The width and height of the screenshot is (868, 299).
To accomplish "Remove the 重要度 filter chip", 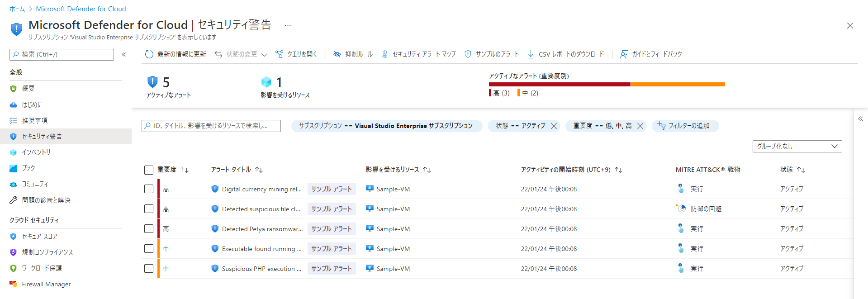I will pyautogui.click(x=640, y=126).
